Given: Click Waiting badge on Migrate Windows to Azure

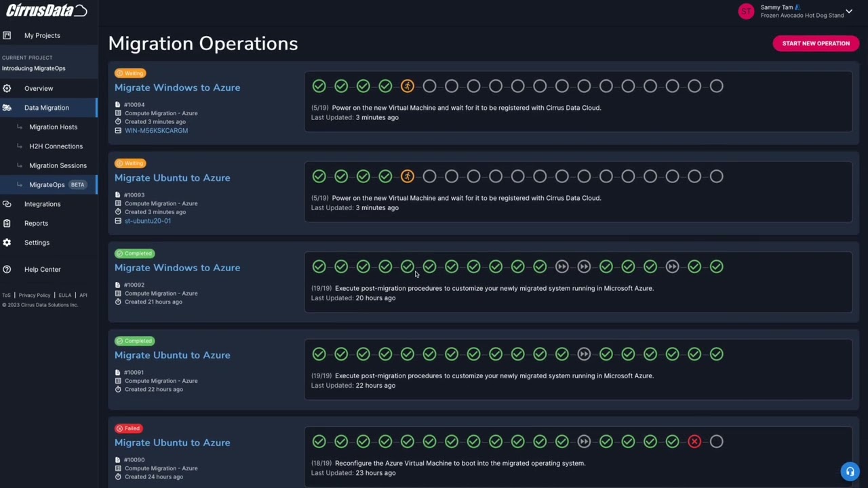Looking at the screenshot, I should coord(130,73).
